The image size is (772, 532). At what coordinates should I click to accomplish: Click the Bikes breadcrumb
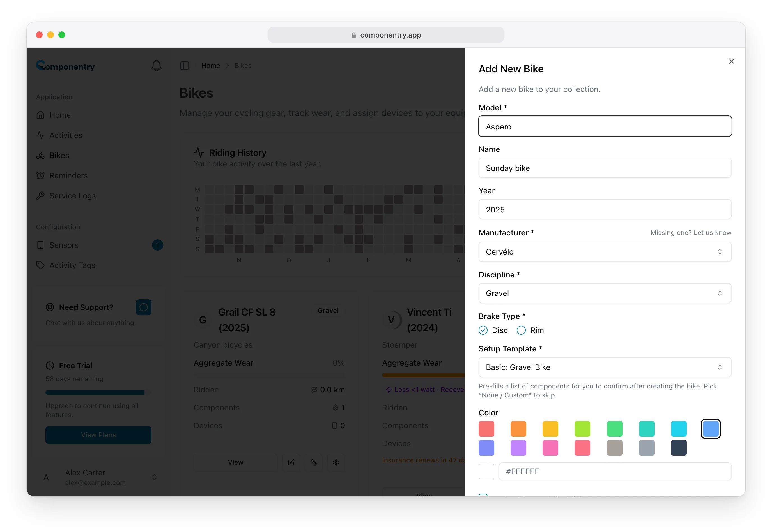tap(243, 66)
